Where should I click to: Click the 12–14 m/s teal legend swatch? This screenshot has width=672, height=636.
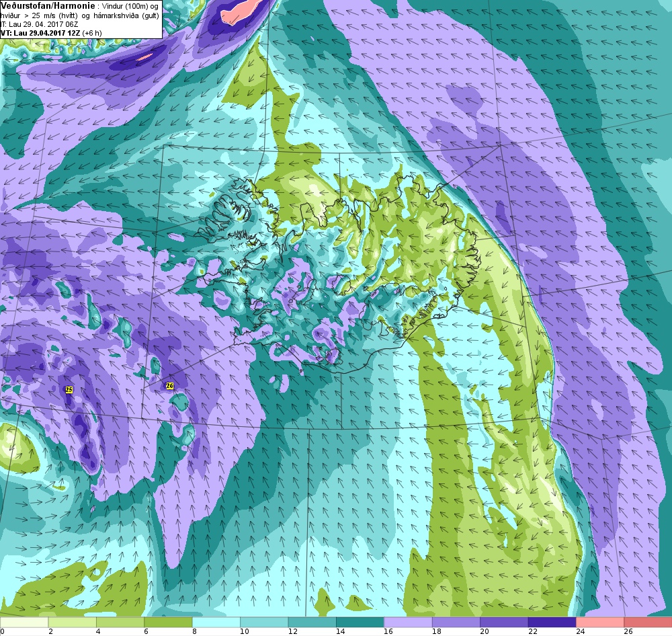312,623
